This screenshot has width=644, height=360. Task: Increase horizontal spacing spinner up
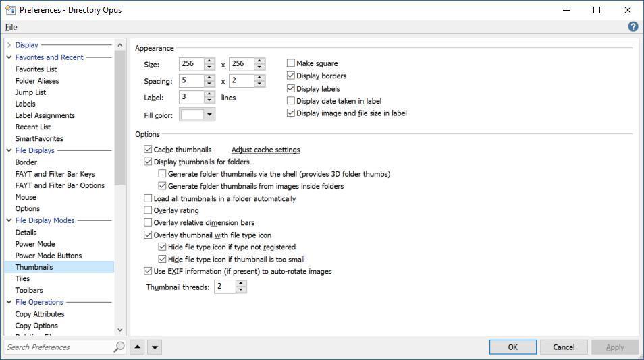209,78
